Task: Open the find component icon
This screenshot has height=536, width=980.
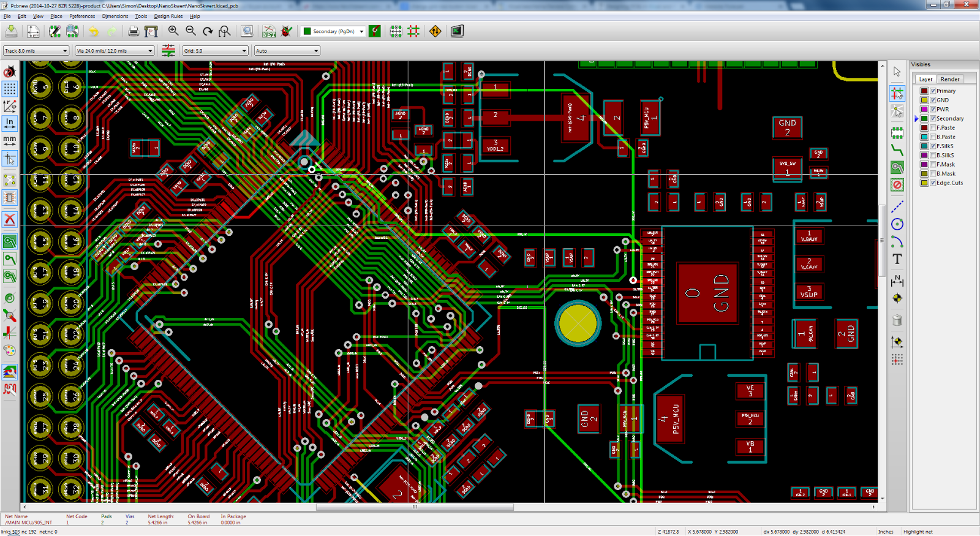Action: click(x=247, y=31)
